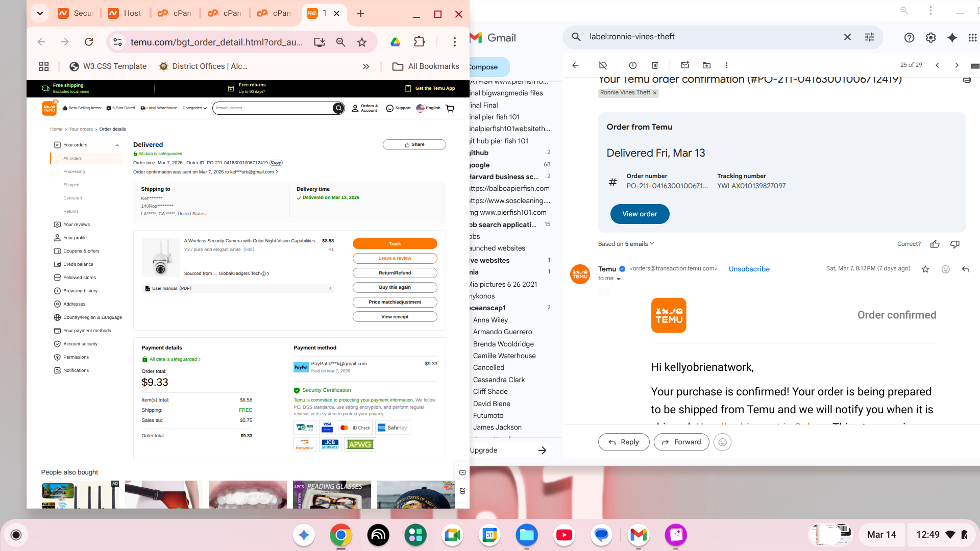The width and height of the screenshot is (980, 551).
Task: Open Google Drive extension icon
Action: pos(395,42)
